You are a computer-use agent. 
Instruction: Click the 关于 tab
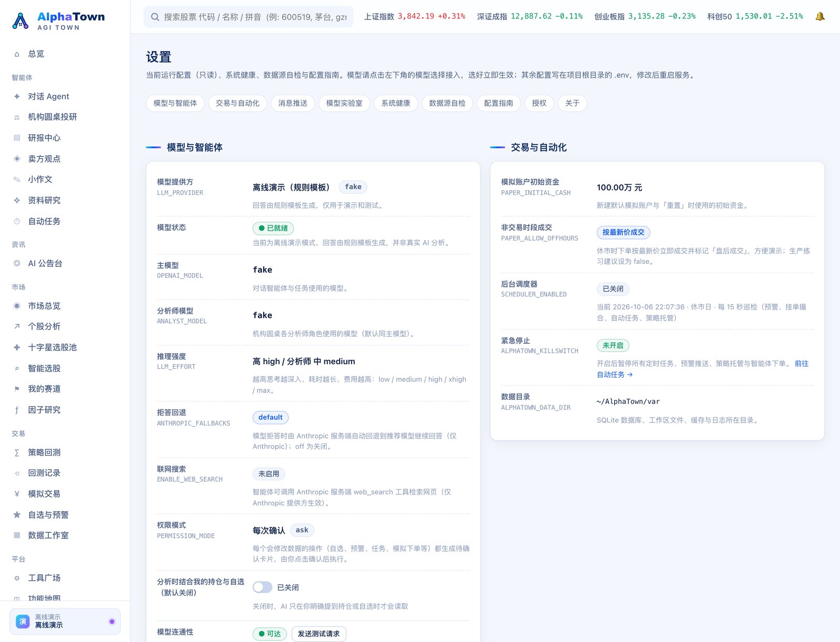tap(572, 103)
